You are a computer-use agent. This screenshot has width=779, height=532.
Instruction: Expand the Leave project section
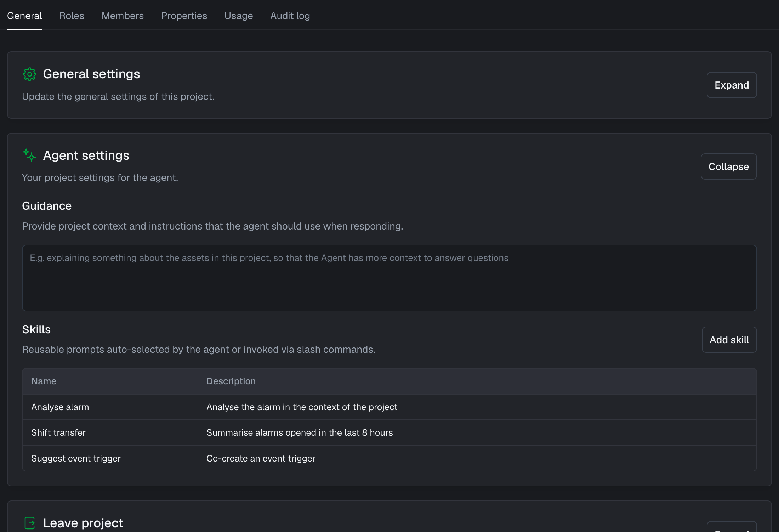click(x=732, y=527)
